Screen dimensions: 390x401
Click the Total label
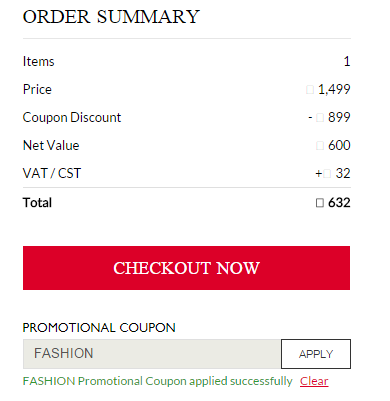coord(37,203)
